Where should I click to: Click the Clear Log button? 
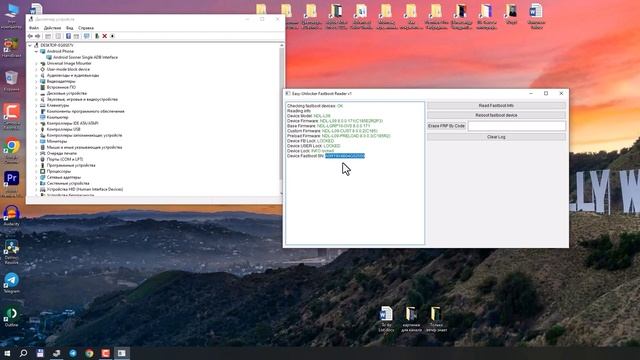pos(496,137)
